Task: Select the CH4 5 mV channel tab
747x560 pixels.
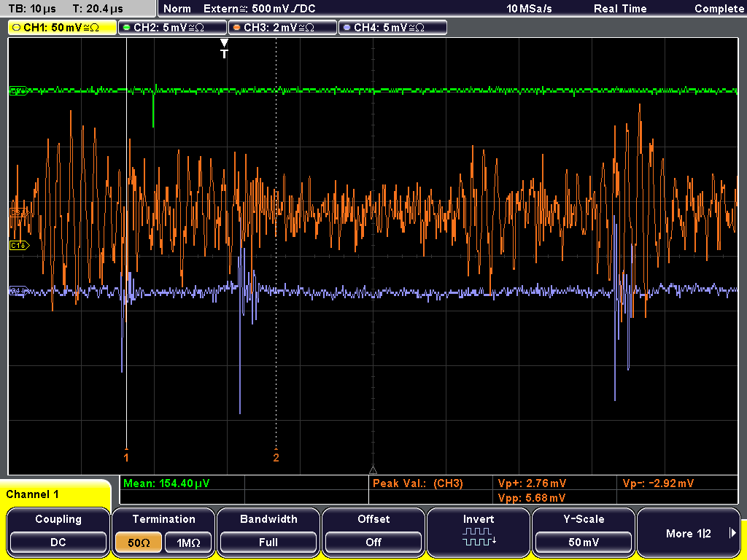Action: 392,28
